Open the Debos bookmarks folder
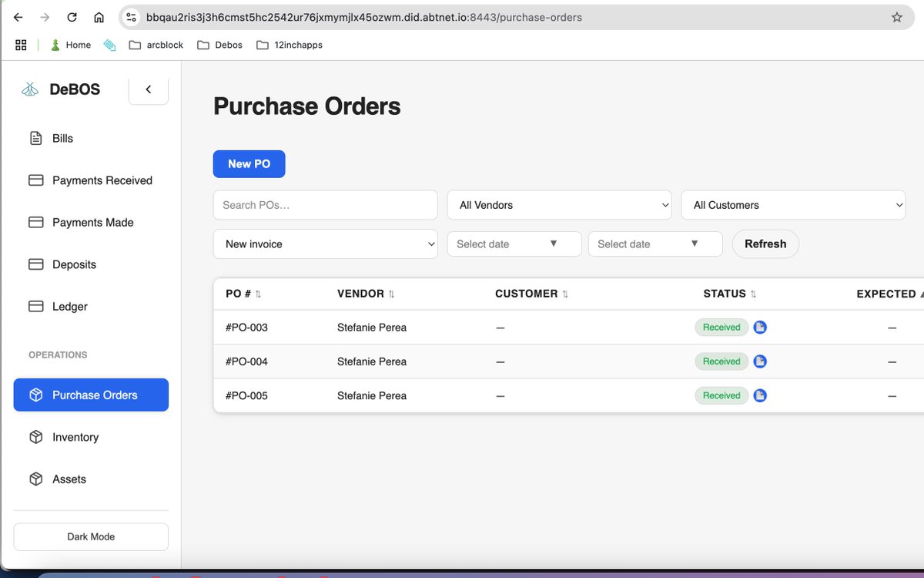Viewport: 924px width, 578px height. coord(219,45)
